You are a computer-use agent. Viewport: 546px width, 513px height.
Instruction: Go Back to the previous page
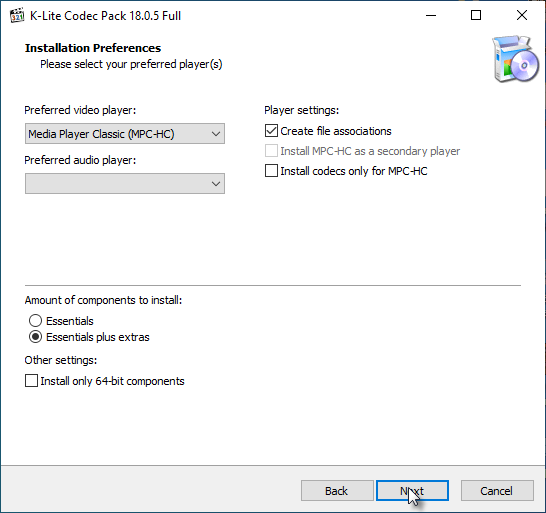pyautogui.click(x=337, y=491)
